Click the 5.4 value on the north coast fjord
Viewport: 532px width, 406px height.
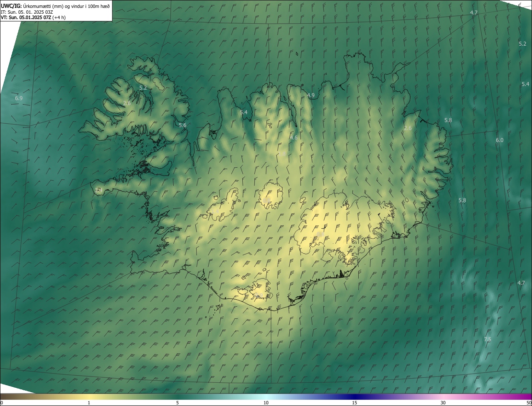tap(244, 113)
